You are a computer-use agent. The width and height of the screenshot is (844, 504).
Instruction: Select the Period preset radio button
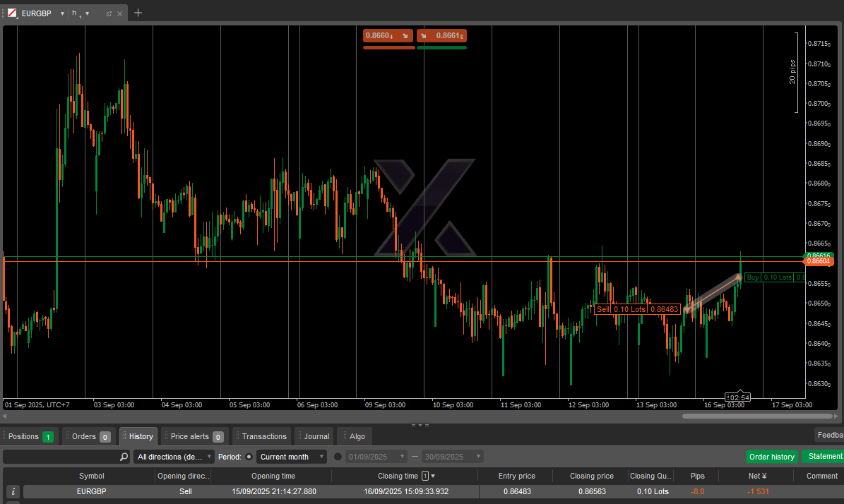(249, 457)
